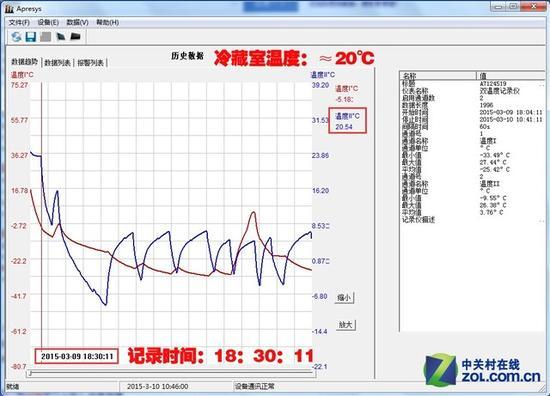Click the 缩小 zoom-out button
This screenshot has height=396, width=550.
[x=344, y=297]
